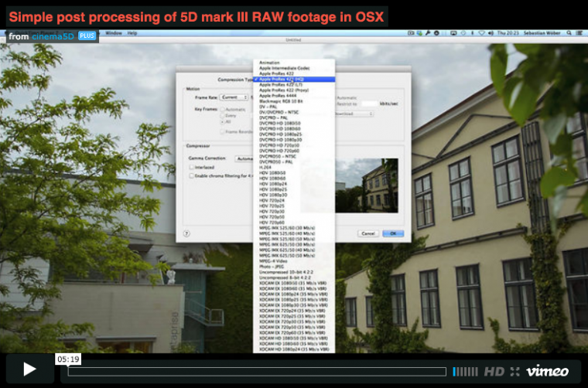The width and height of the screenshot is (588, 388).
Task: Enter fullscreen with the expand icon
Action: pyautogui.click(x=514, y=372)
